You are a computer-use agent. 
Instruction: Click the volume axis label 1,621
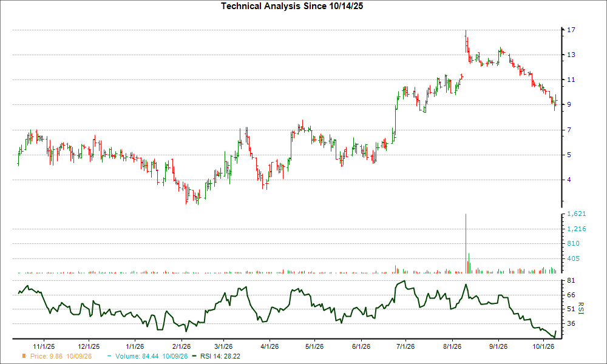(577, 214)
